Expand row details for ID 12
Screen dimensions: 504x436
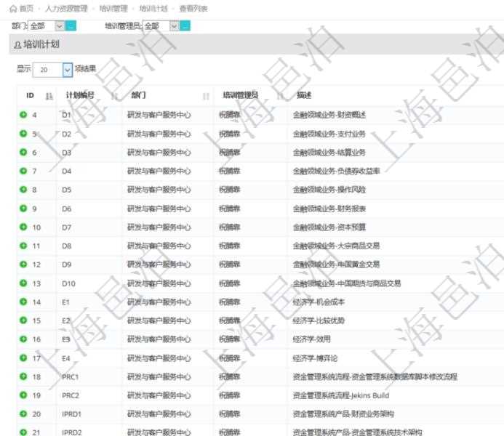tap(23, 265)
